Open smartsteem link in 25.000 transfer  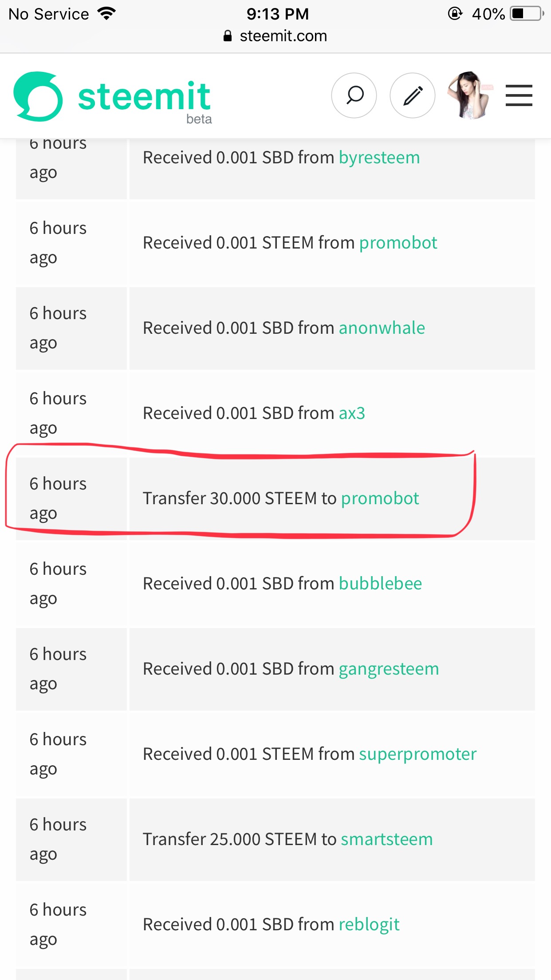[x=386, y=839]
